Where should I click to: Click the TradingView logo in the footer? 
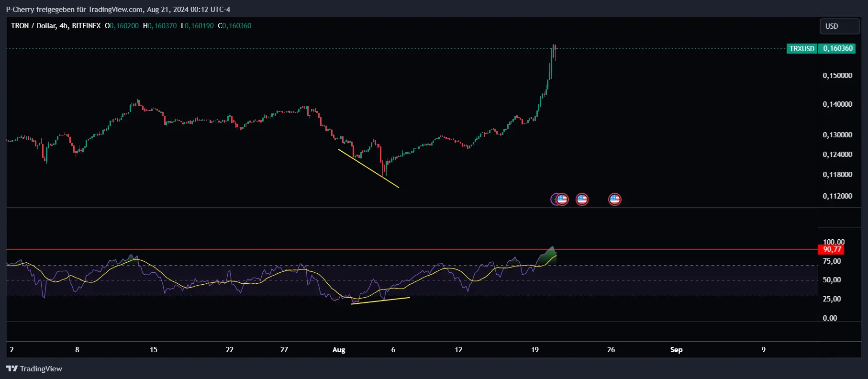pyautogui.click(x=34, y=368)
